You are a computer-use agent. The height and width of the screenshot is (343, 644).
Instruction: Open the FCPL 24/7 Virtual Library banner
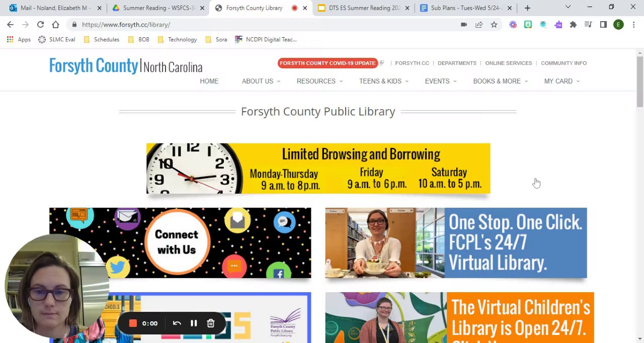(x=456, y=243)
